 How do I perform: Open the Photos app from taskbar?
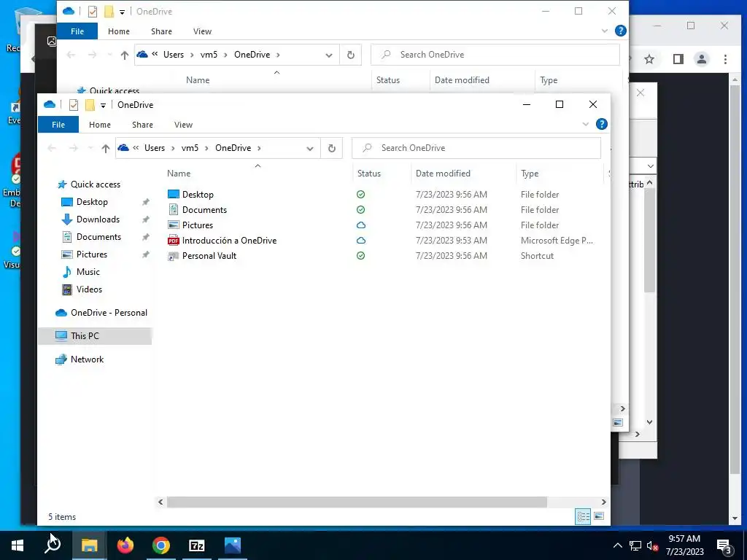(x=233, y=545)
